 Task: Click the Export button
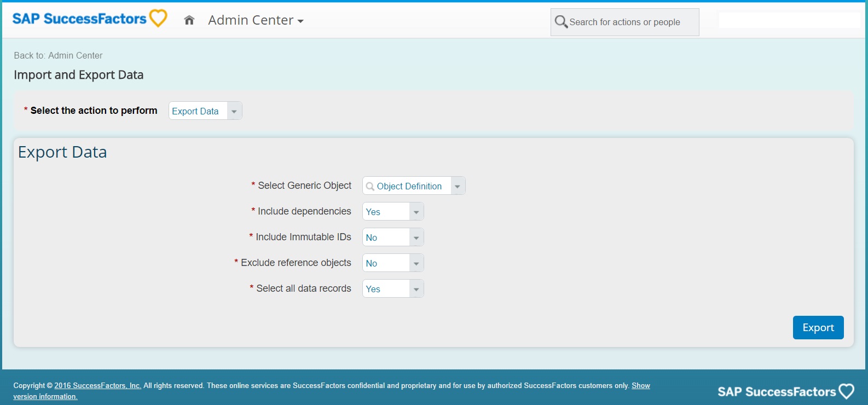[818, 327]
